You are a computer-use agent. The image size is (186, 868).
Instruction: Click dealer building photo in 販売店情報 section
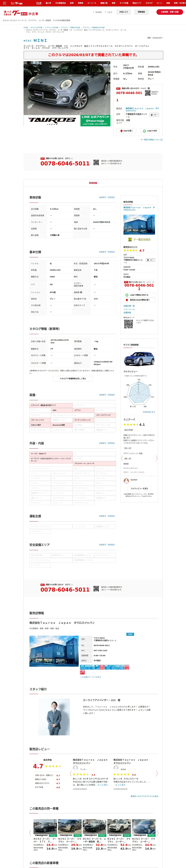[x=54, y=651]
